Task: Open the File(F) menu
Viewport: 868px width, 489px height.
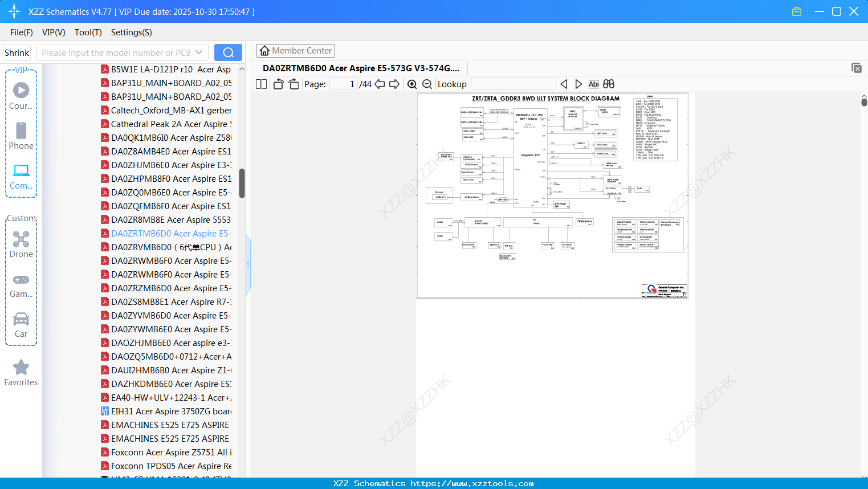Action: pos(22,32)
